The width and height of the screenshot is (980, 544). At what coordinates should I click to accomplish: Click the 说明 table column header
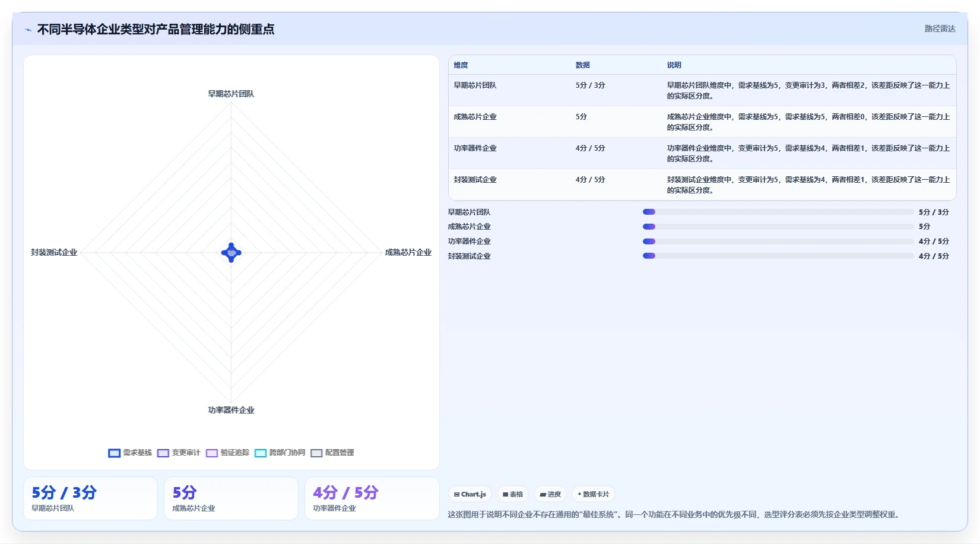click(674, 65)
